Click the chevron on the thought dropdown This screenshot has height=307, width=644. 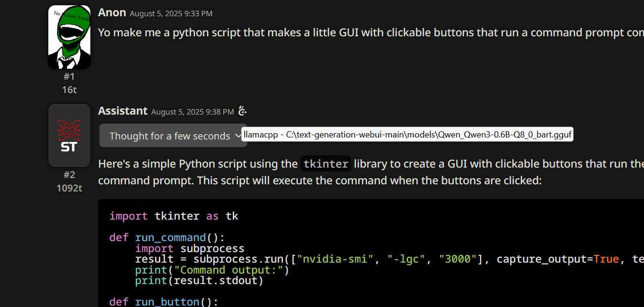[239, 136]
